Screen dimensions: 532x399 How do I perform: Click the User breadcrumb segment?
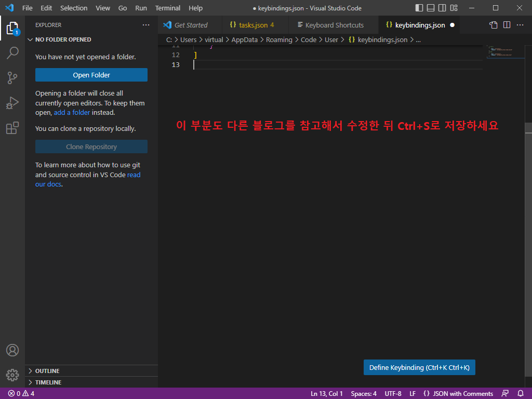[331, 39]
